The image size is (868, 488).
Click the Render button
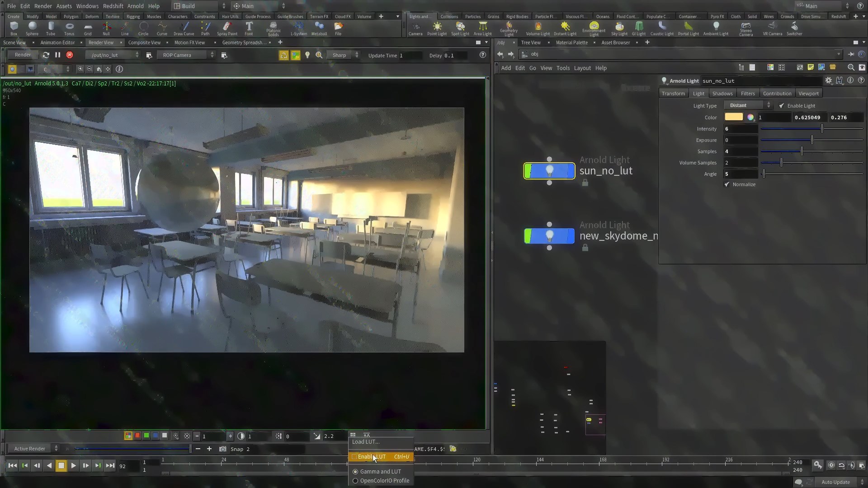(x=23, y=55)
